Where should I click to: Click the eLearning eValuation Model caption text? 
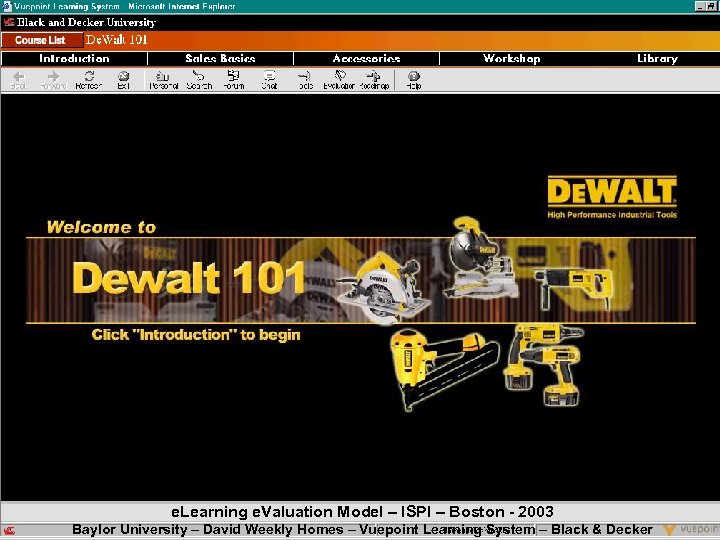pyautogui.click(x=362, y=512)
